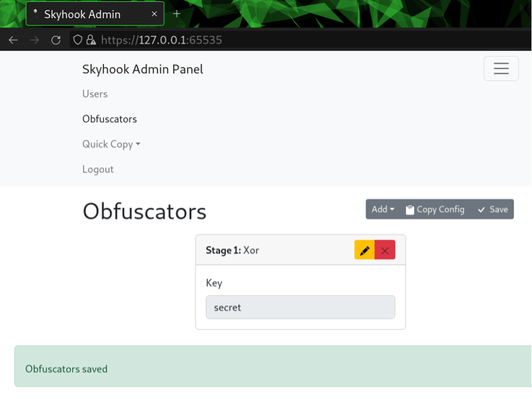Click the lock icon in the address bar

(x=91, y=40)
